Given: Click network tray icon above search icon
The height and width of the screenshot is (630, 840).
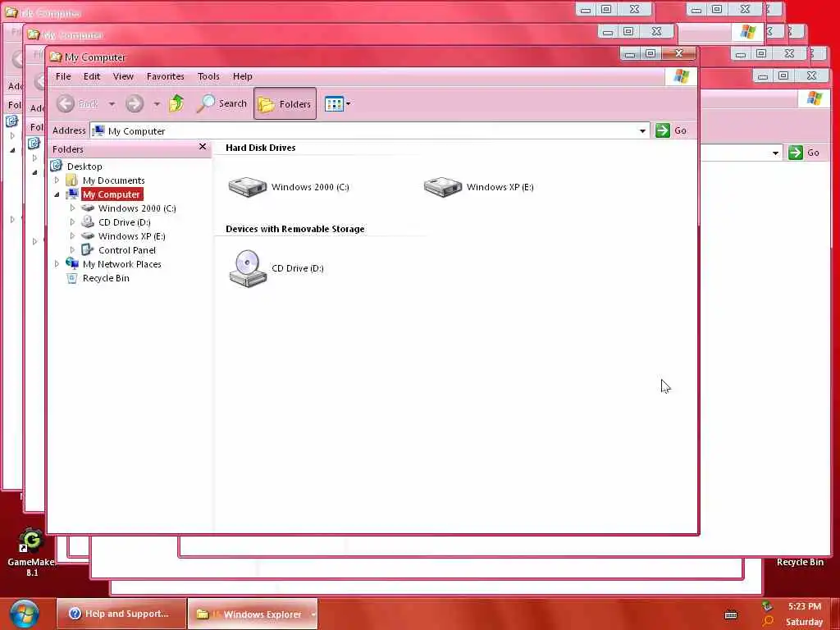Looking at the screenshot, I should click(x=767, y=606).
